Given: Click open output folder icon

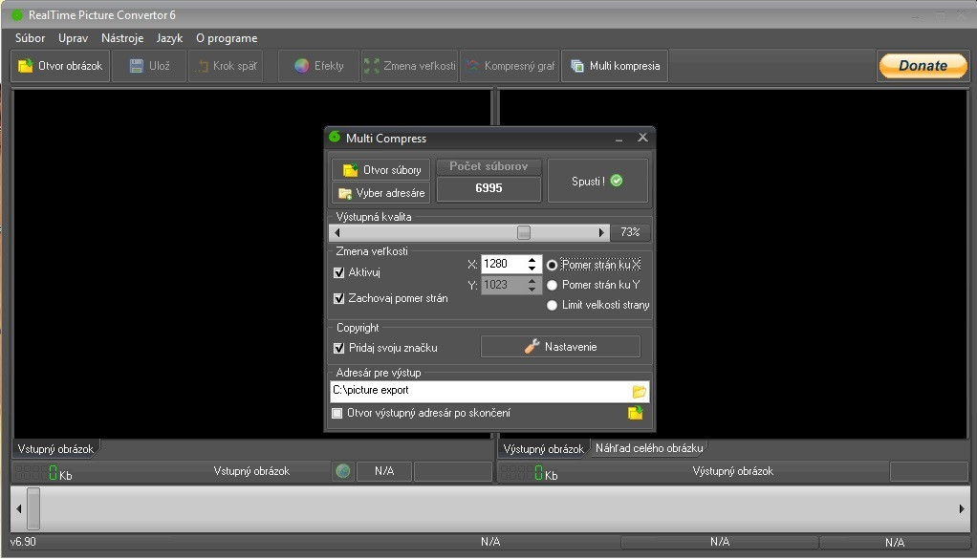Looking at the screenshot, I should (636, 413).
